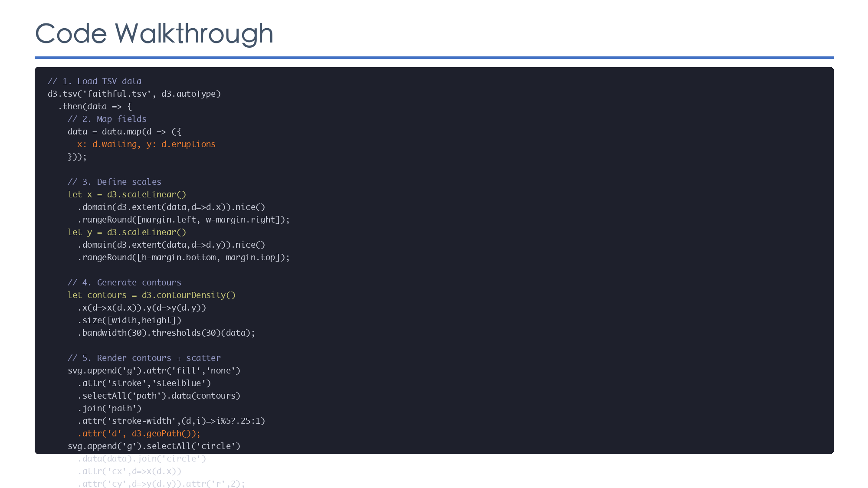Click '.bandwidth(30).thresholds(30)(data);'

167,333
